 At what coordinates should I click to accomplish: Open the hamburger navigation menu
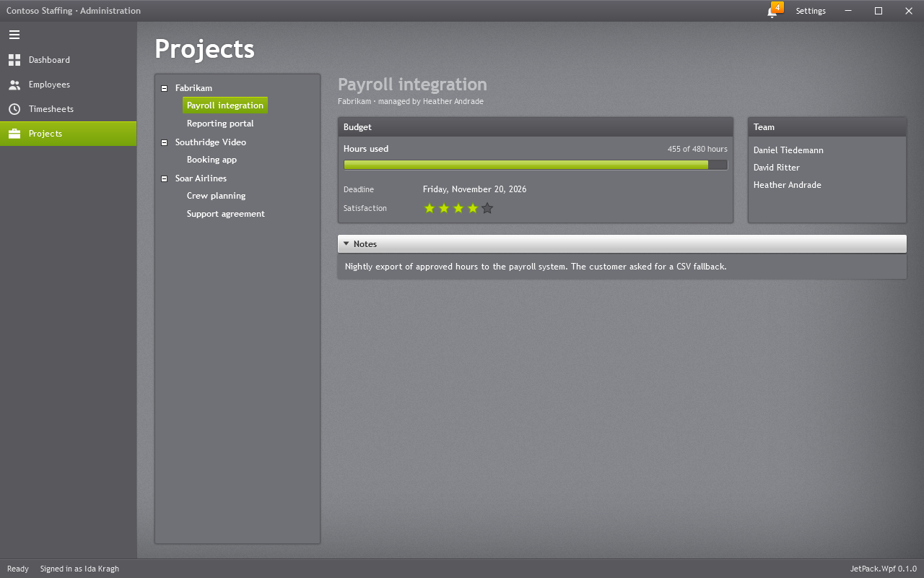tap(14, 35)
